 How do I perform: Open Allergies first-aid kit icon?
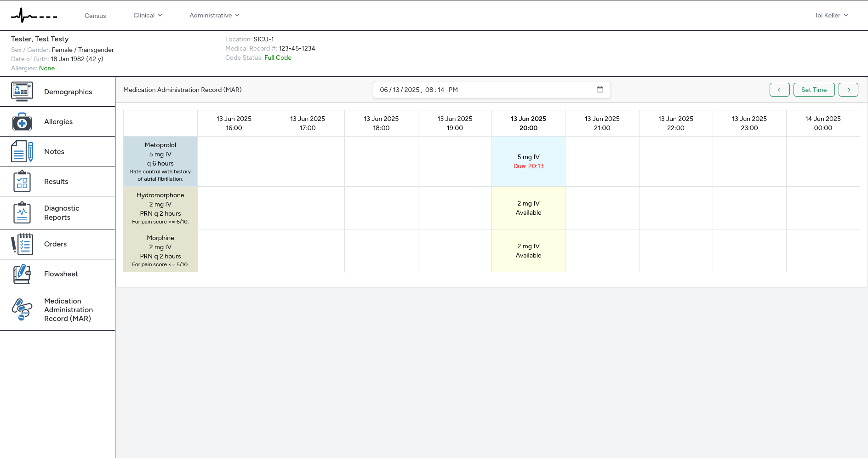click(22, 122)
